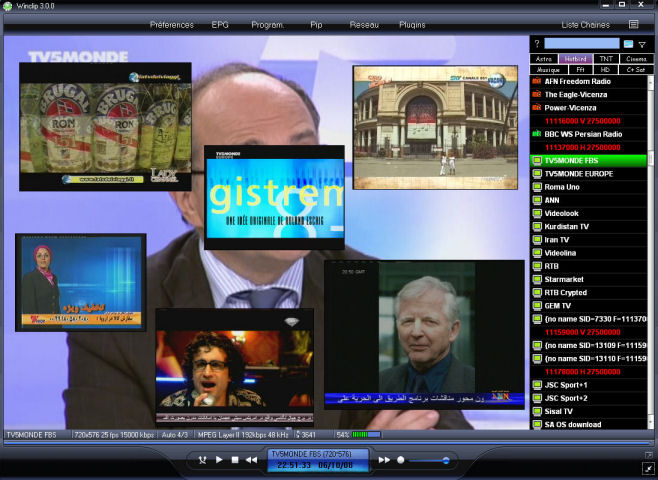This screenshot has height=480, width=658.
Task: Select the C+ Sat category tab
Action: click(635, 70)
